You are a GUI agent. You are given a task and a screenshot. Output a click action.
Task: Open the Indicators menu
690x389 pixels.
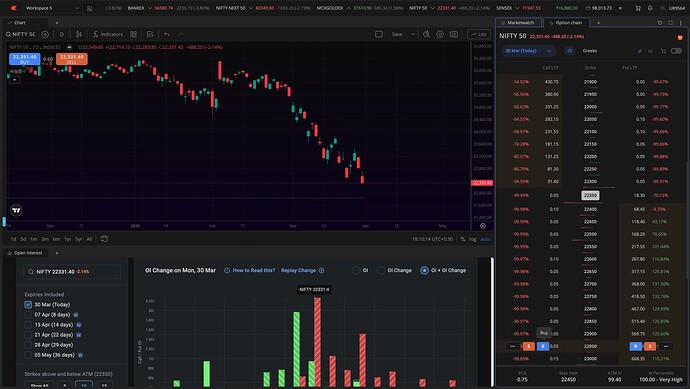(108, 34)
